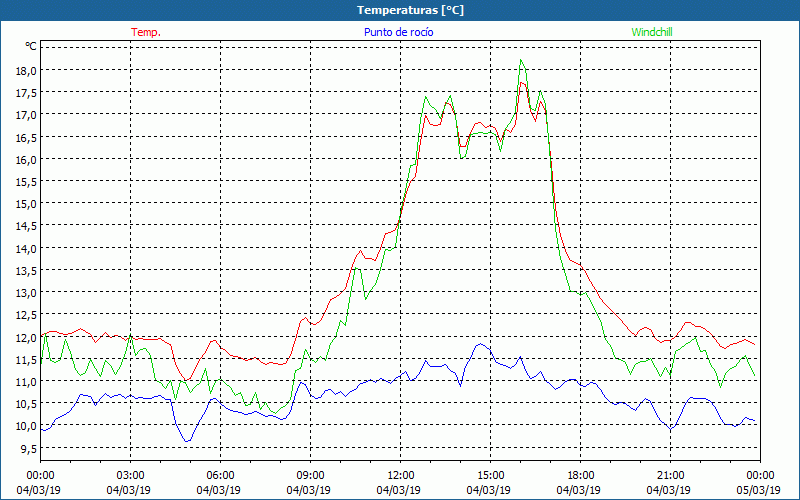
Task: Click the 13,5 y-axis value
Action: point(26,270)
